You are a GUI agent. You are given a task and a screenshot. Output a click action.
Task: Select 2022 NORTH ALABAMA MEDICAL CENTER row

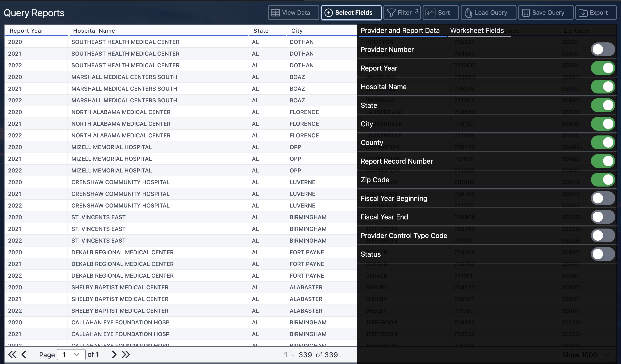(181, 135)
